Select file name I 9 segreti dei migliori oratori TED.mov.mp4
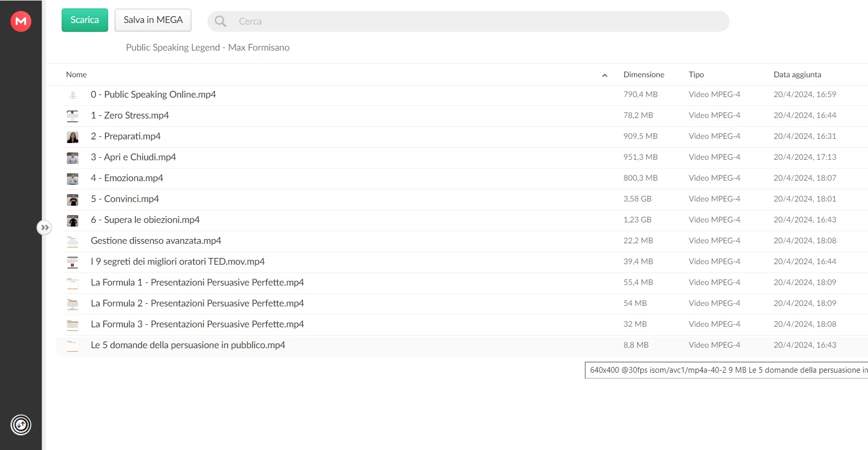The height and width of the screenshot is (450, 868). point(178,262)
